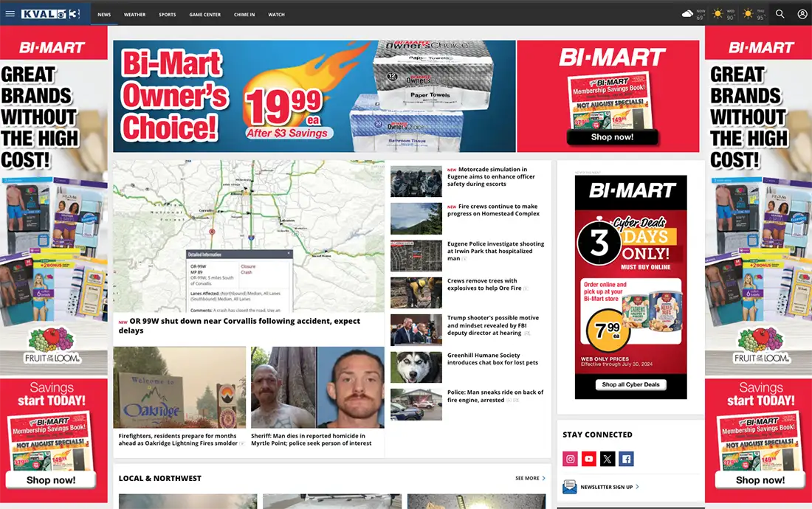812x509 pixels.
Task: Open Fire crews Homestead Complex article
Action: (494, 210)
